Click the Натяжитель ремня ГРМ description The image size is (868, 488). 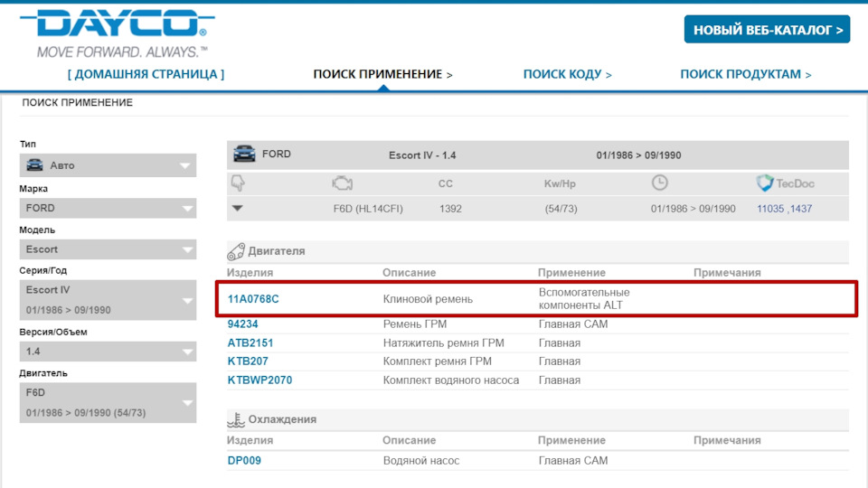[x=443, y=343]
